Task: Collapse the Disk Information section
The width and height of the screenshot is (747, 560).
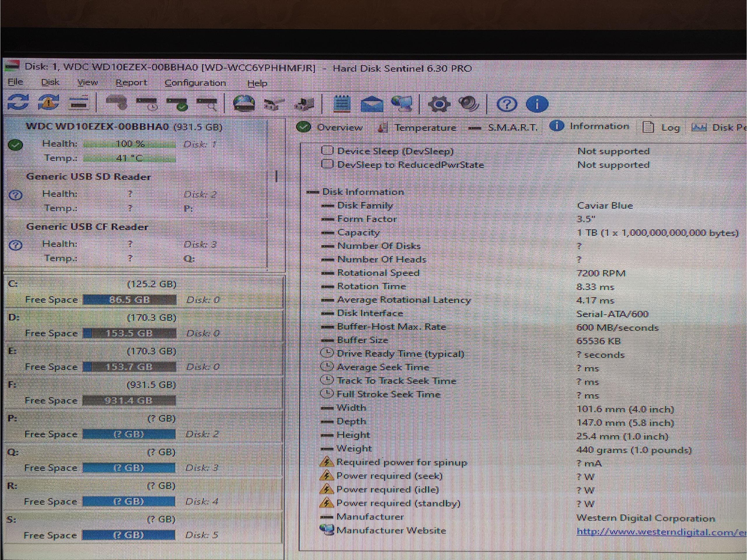Action: point(313,192)
